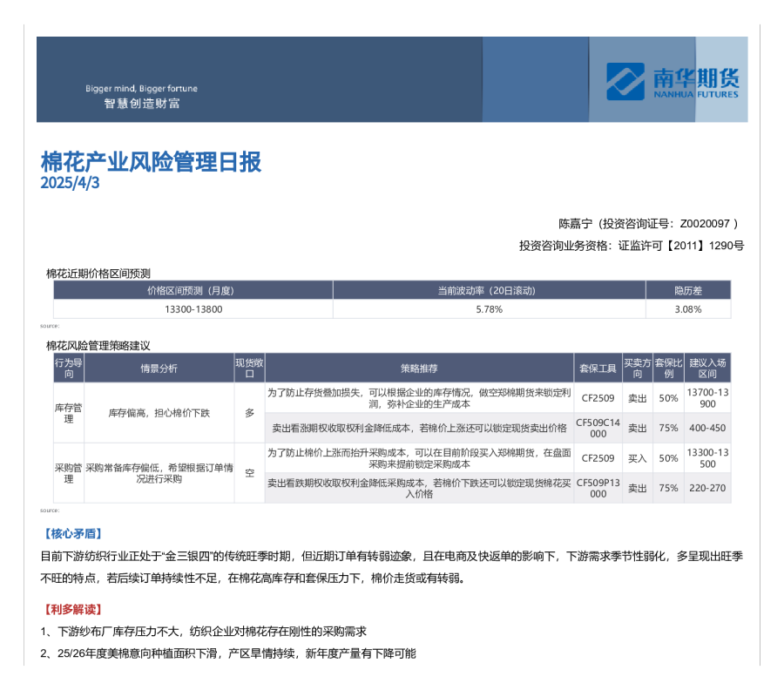Screen dimensions: 784x690
Task: Click the entry range 400-450 cell
Action: [x=706, y=428]
